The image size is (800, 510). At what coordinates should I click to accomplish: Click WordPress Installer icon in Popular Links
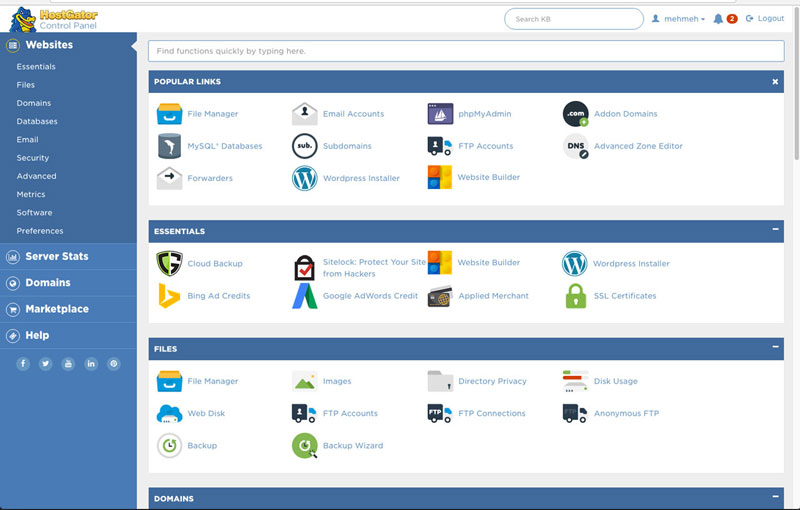tap(305, 178)
